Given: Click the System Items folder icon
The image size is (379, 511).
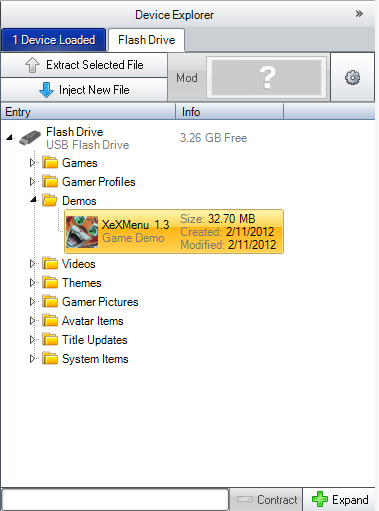Looking at the screenshot, I should (x=50, y=358).
